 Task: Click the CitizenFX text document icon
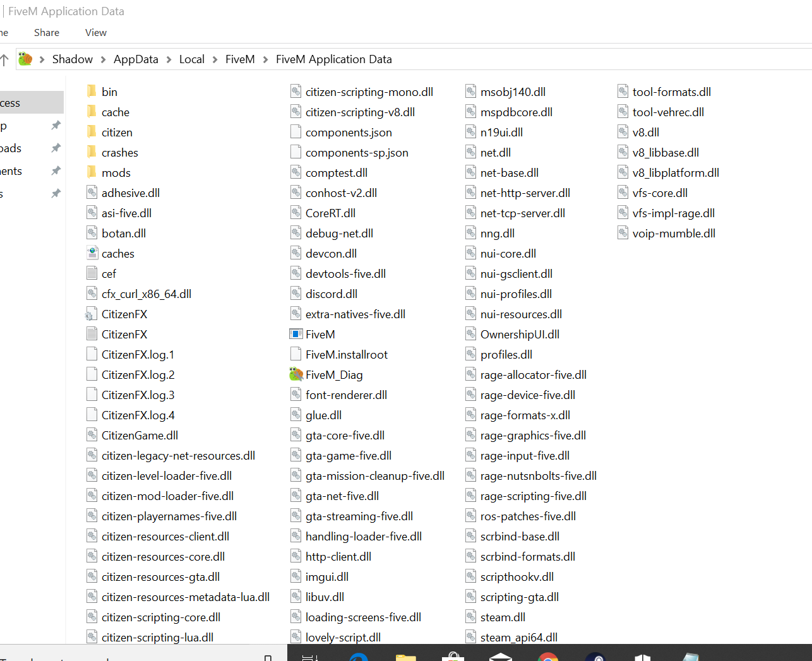click(92, 334)
